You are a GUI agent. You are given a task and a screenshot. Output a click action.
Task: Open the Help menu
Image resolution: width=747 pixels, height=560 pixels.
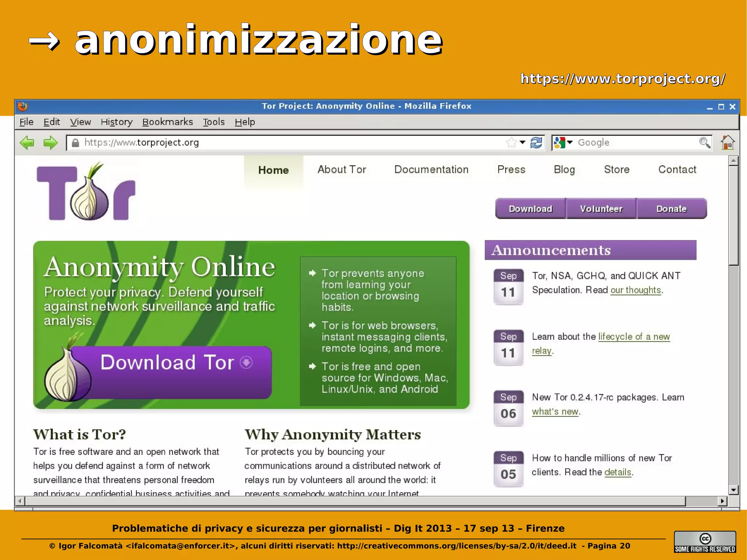pyautogui.click(x=245, y=122)
